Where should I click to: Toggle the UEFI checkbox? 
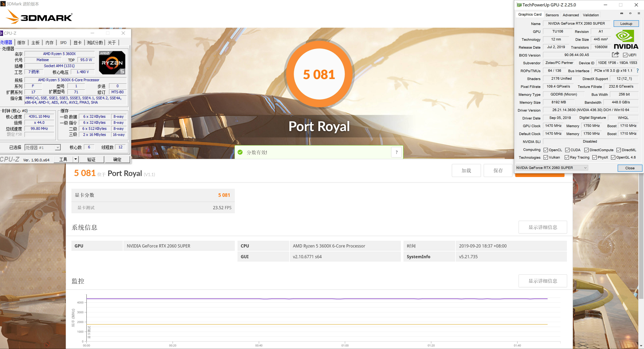tap(625, 55)
